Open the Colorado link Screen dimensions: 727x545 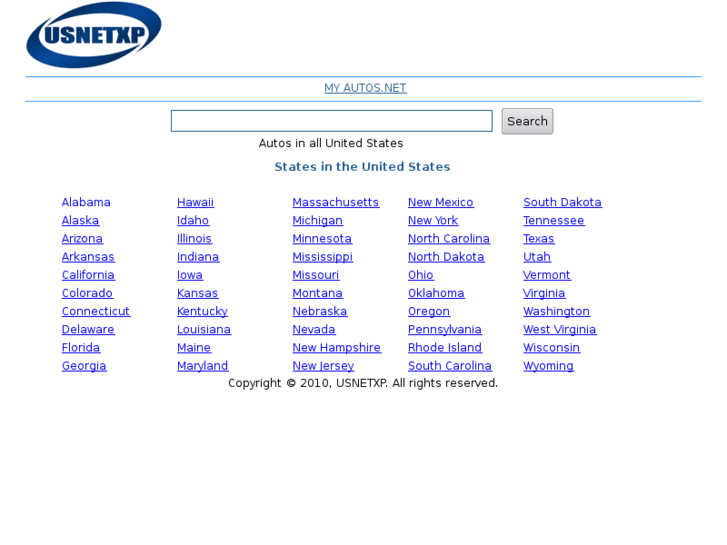(87, 293)
